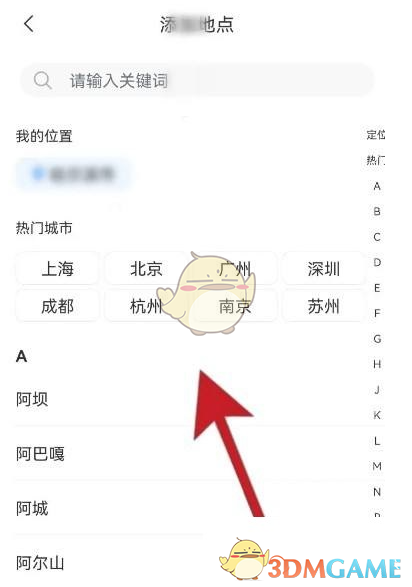Focus the keyword search field
The width and height of the screenshot is (412, 587).
click(x=197, y=80)
